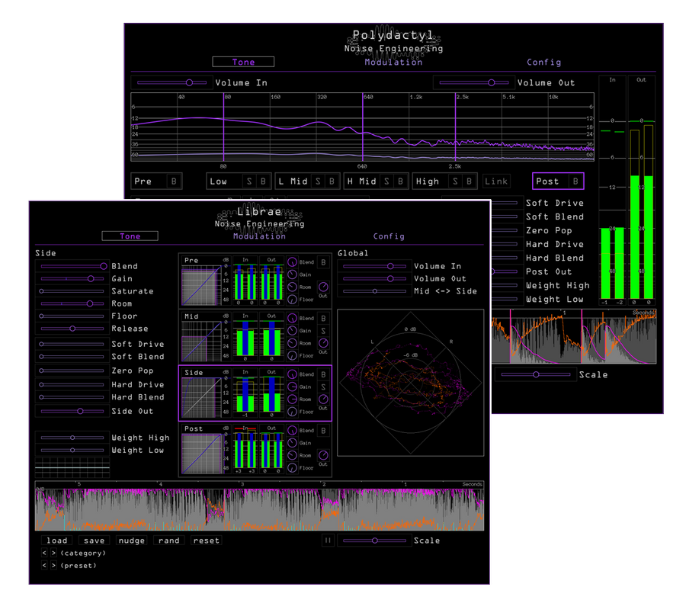Click the Out knob in the Pre section
686x616 pixels.
[x=323, y=285]
